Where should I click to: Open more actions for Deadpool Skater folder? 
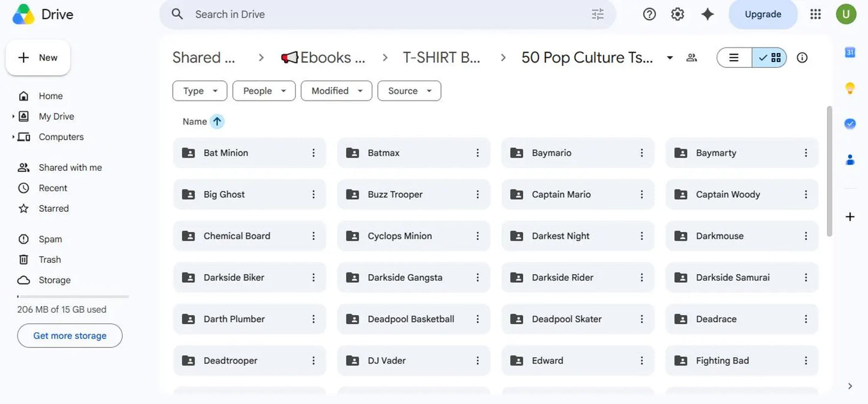[642, 319]
